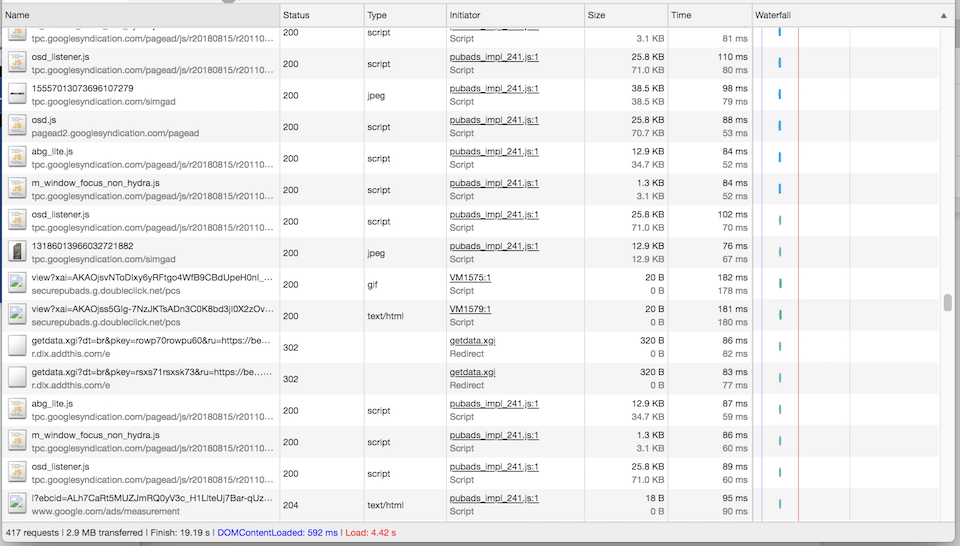This screenshot has height=546, width=960.
Task: Click the 18 B size value
Action: tap(654, 498)
